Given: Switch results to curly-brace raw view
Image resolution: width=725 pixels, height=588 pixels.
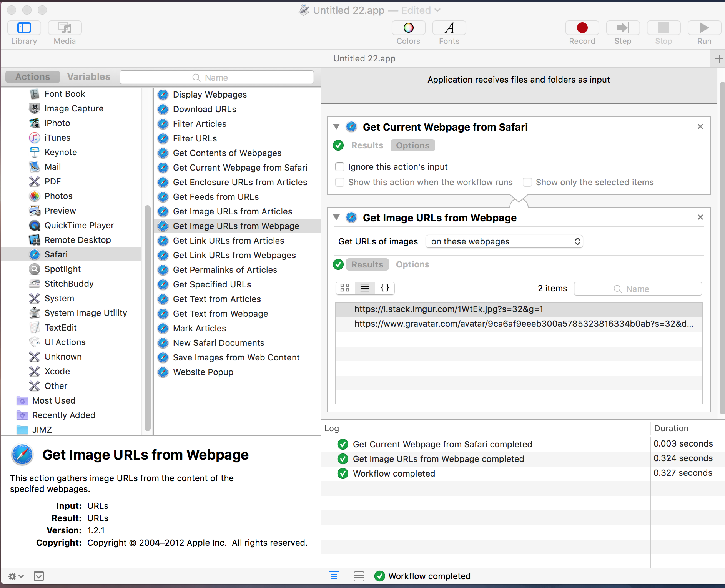Looking at the screenshot, I should [385, 288].
